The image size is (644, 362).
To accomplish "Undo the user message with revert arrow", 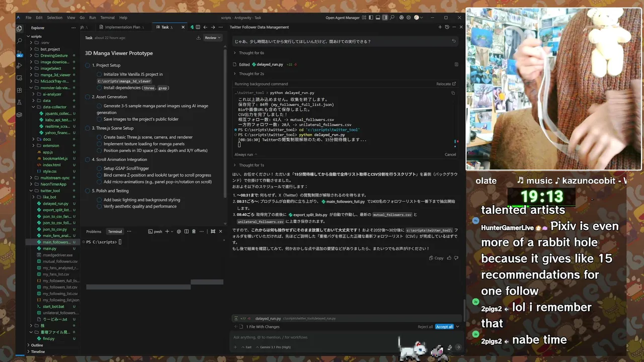I will pos(454,41).
